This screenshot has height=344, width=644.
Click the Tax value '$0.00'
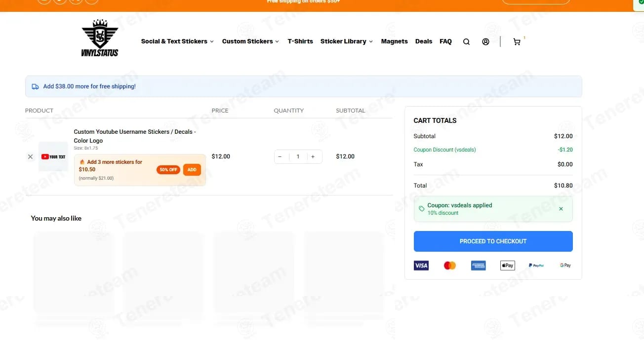point(565,164)
